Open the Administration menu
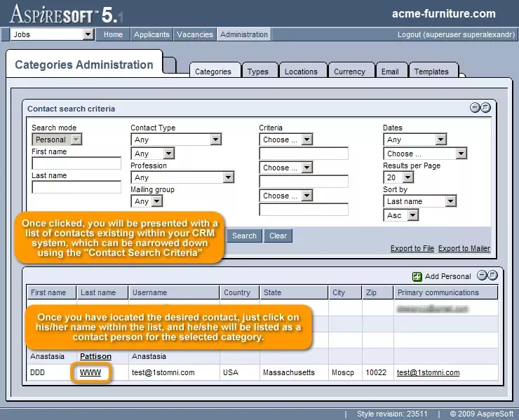The height and width of the screenshot is (420, 519). pos(244,34)
